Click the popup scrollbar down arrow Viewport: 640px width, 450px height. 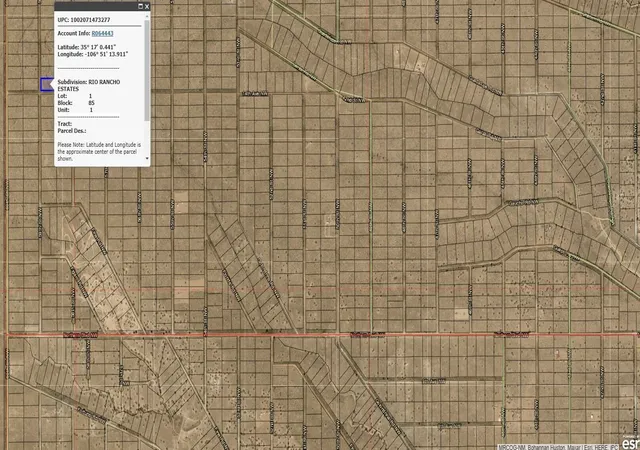tap(147, 158)
